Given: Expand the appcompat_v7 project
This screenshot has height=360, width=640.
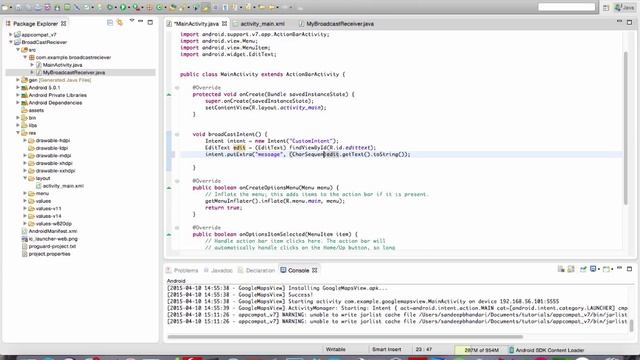Looking at the screenshot, I should (x=11, y=35).
